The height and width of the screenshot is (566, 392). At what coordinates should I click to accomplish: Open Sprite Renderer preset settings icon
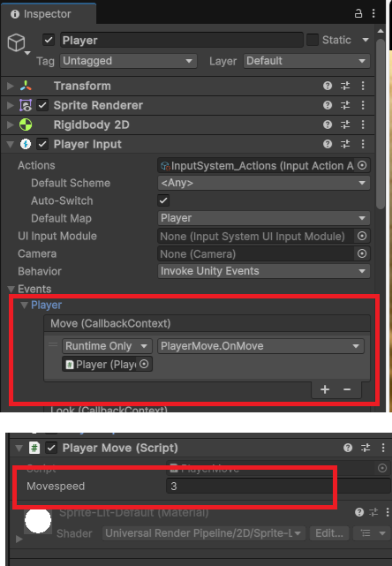tap(345, 105)
